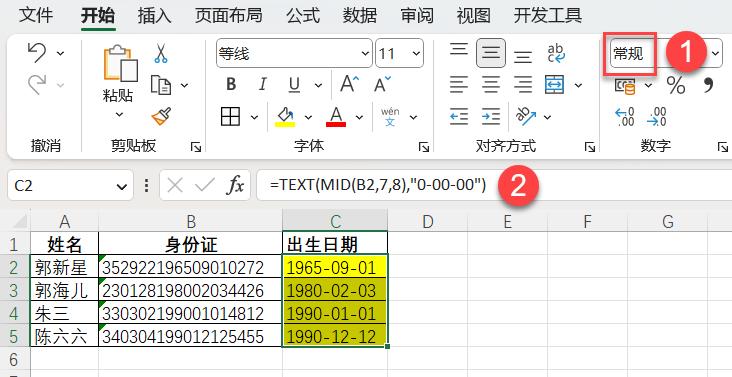Cancel the formula bar entry with X
Viewport: 732px width, 377px height.
tap(175, 186)
